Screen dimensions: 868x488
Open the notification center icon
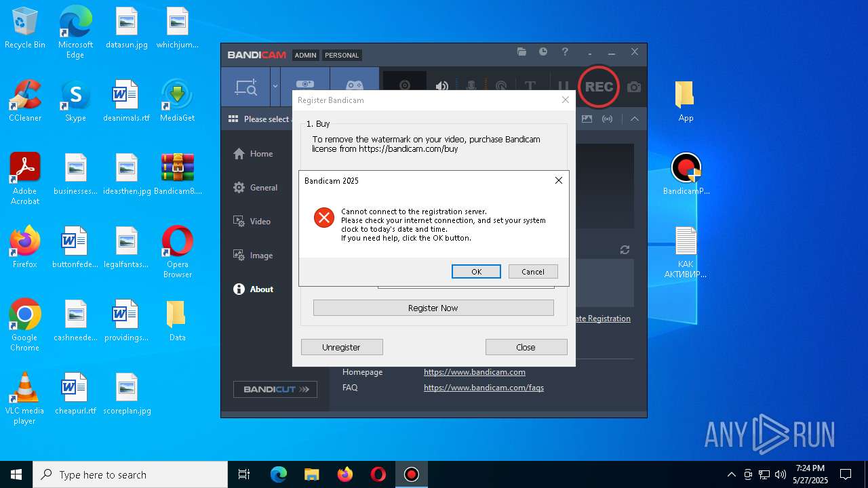point(846,474)
